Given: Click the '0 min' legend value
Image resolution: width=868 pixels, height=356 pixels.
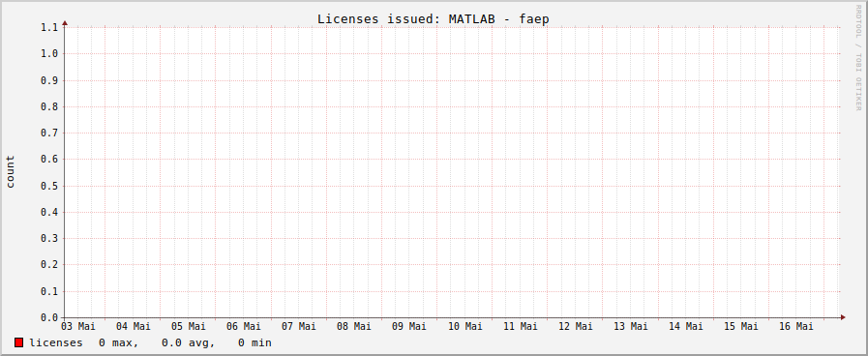Looking at the screenshot, I should [x=254, y=342].
